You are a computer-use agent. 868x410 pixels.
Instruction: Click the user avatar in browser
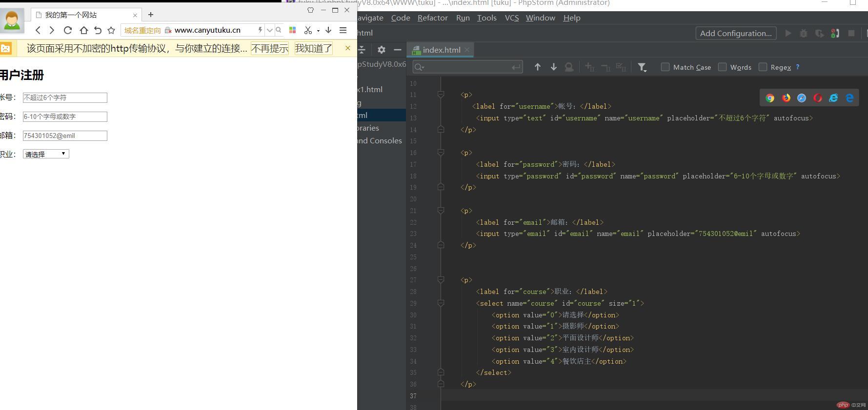12,20
